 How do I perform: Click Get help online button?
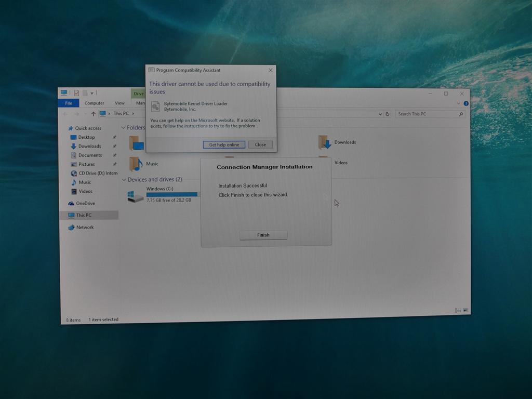(224, 145)
